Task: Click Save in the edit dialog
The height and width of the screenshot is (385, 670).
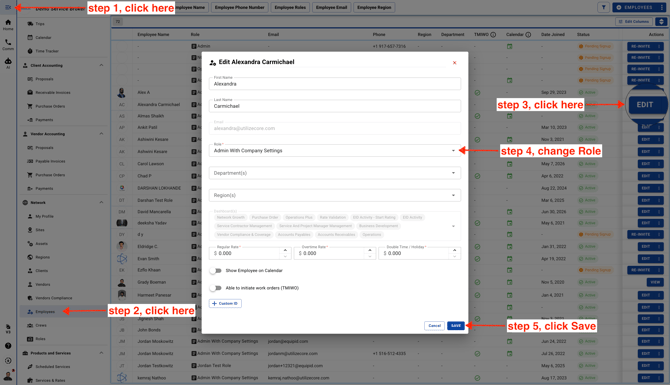Action: tap(455, 326)
